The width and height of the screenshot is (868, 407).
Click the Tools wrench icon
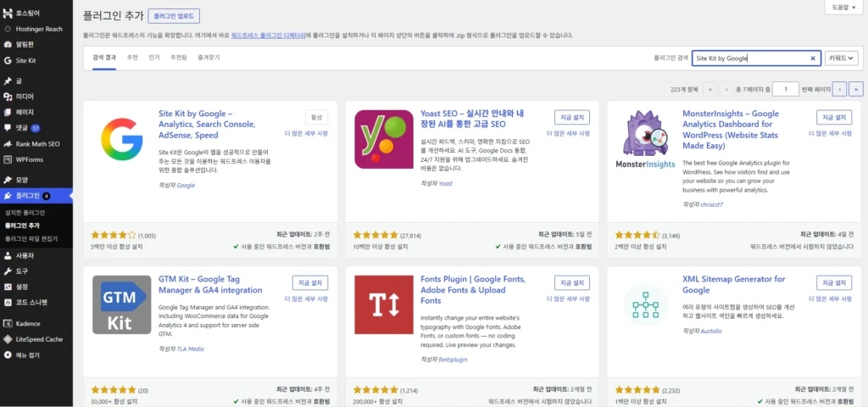(7, 271)
